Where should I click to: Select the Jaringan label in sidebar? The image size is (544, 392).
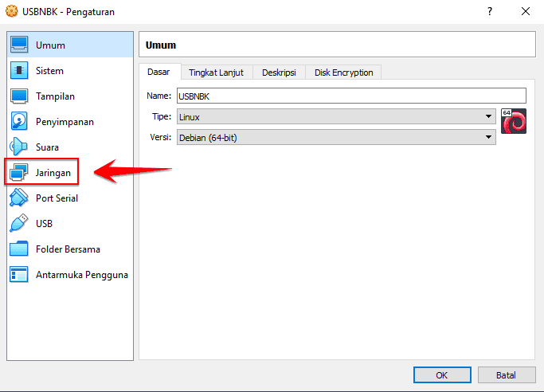pos(53,173)
